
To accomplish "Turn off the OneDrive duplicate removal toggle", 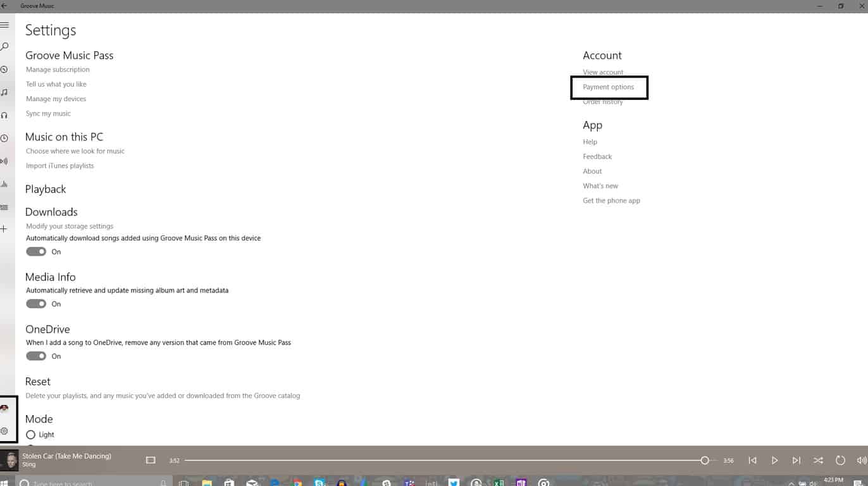I will click(36, 356).
